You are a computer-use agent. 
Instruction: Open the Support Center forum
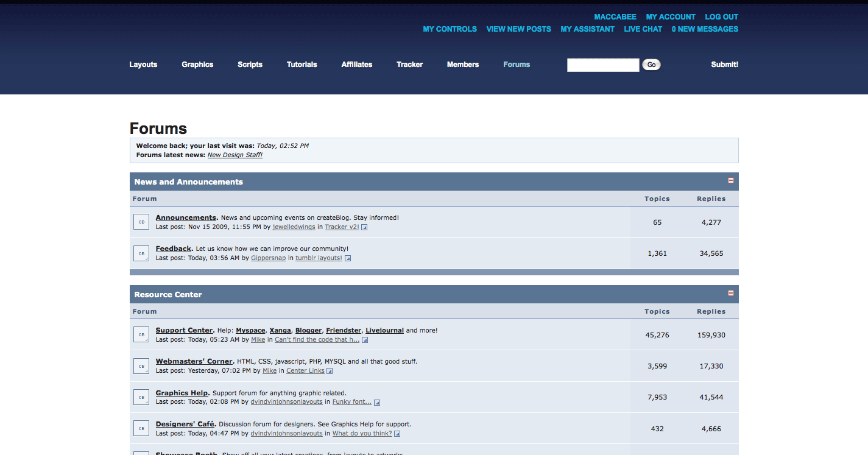tap(185, 330)
